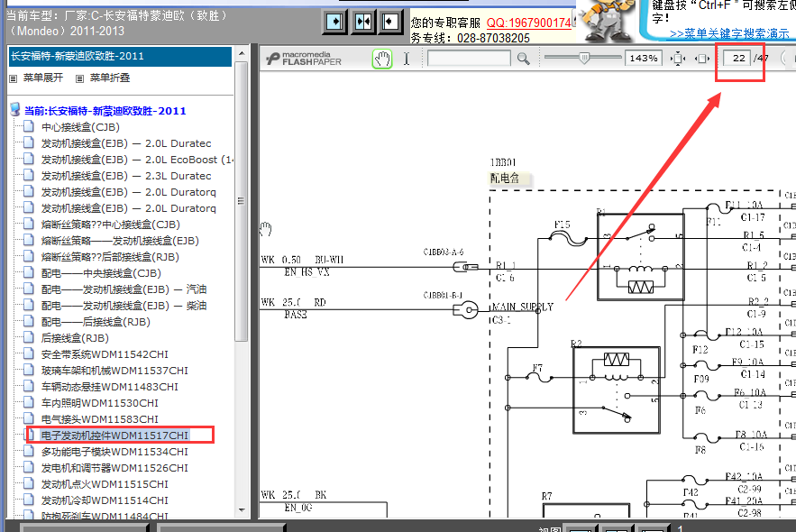Click the search text field in toolbar

click(x=469, y=59)
